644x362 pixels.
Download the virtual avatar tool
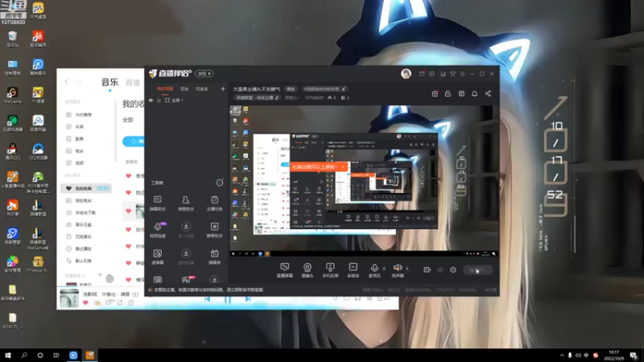point(186,257)
